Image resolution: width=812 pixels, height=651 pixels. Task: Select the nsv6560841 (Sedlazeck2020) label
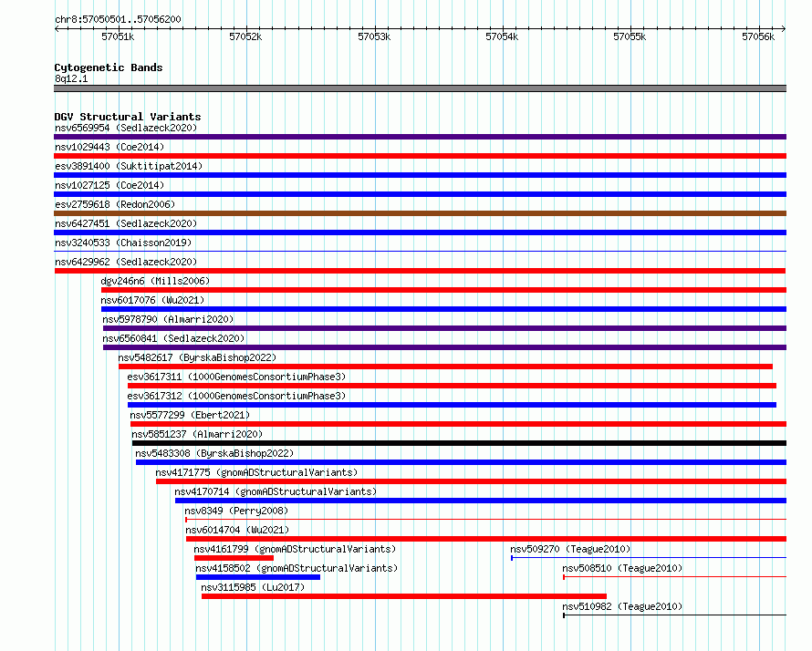[173, 338]
